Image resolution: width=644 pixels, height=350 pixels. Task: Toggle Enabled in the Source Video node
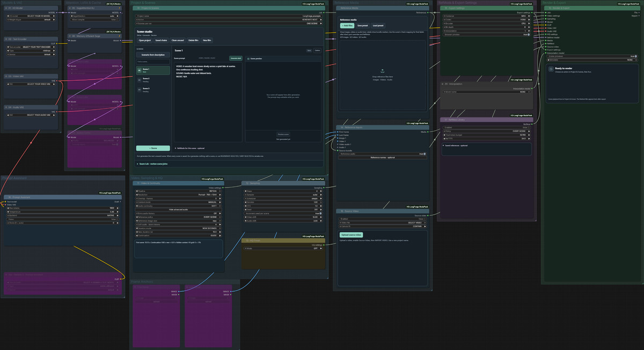[382, 219]
